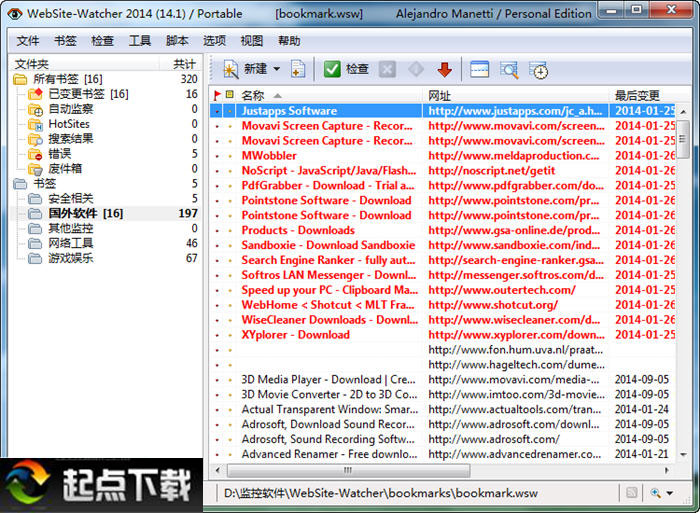Open the 帮助 menu
Image resolution: width=700 pixels, height=513 pixels.
click(x=289, y=41)
